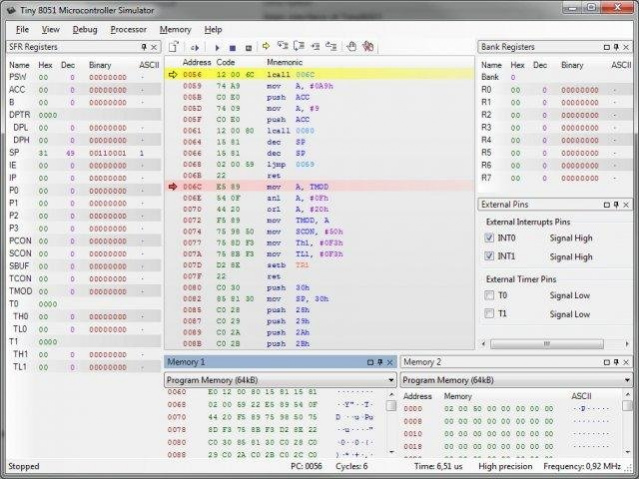Screen dimensions: 639x479
Task: Click the Memory 1 vertical scrollbar thumb
Action: [391, 406]
